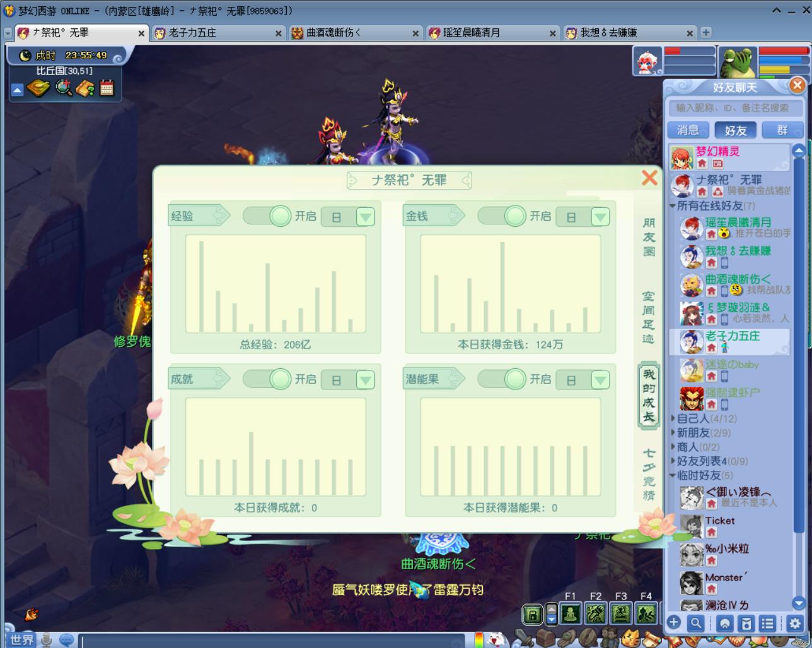Collapse the top-left mini panel arrow
812x648 pixels.
point(17,91)
